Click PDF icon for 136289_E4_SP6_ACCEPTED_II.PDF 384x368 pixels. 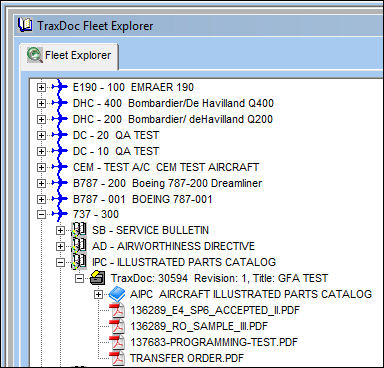(117, 310)
